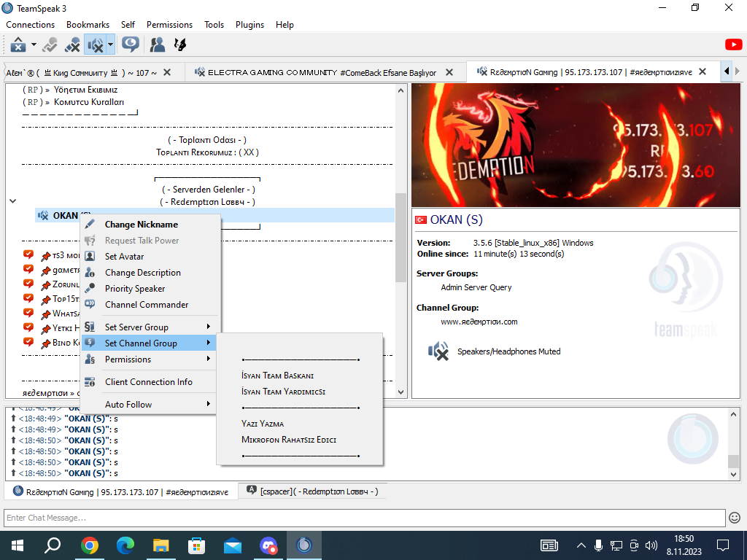Switch to Redemption Lobby channel chat tab
This screenshot has width=747, height=560.
pyautogui.click(x=312, y=491)
